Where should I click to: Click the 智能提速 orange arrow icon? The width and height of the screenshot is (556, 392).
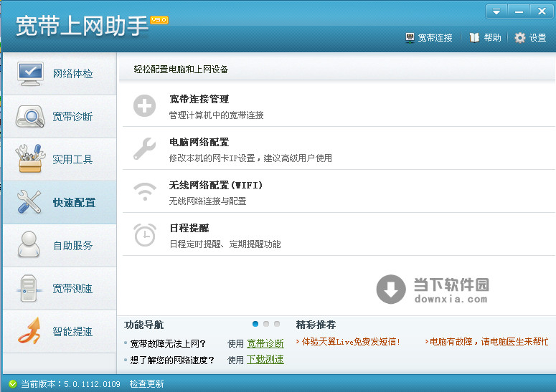29,331
